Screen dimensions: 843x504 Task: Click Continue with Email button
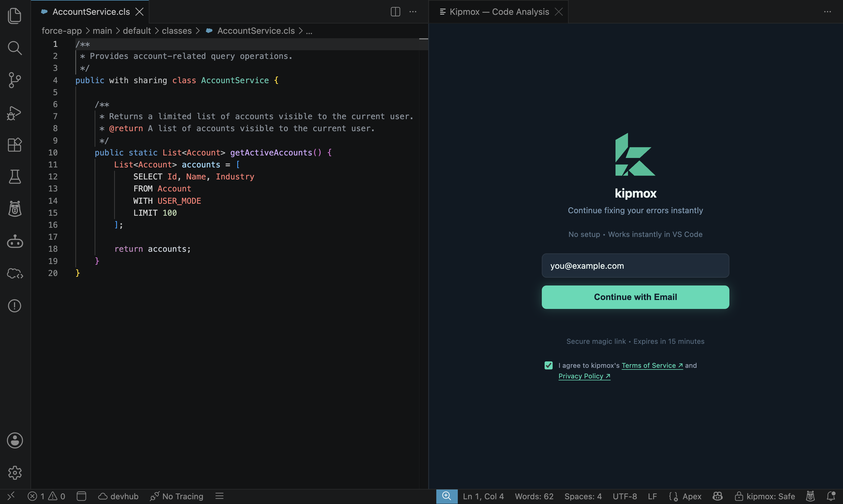pos(635,297)
